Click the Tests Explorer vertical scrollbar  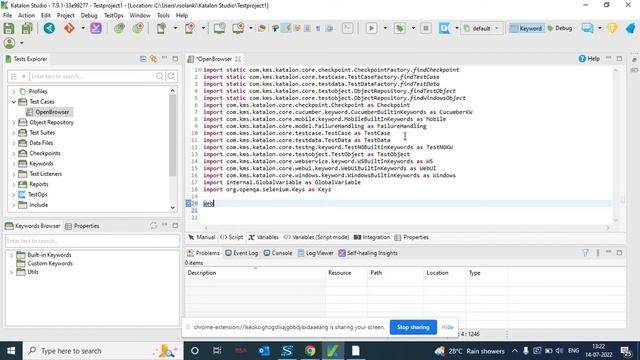click(x=173, y=135)
